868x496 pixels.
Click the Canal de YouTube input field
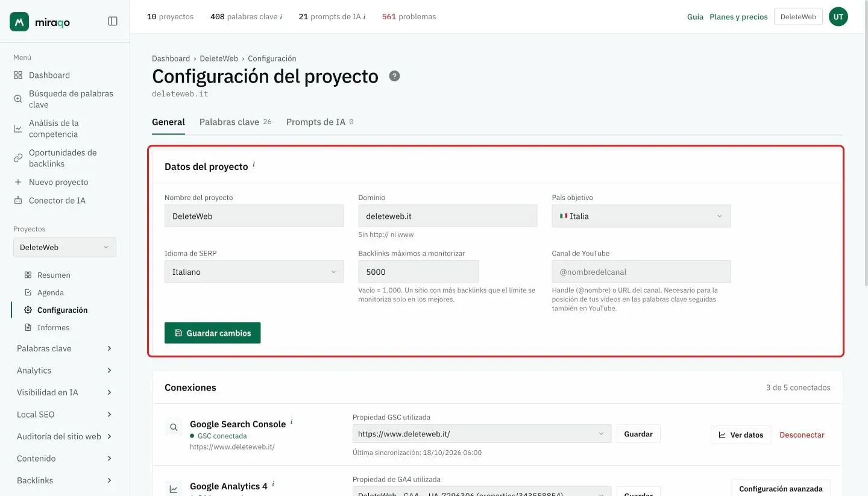tap(641, 272)
